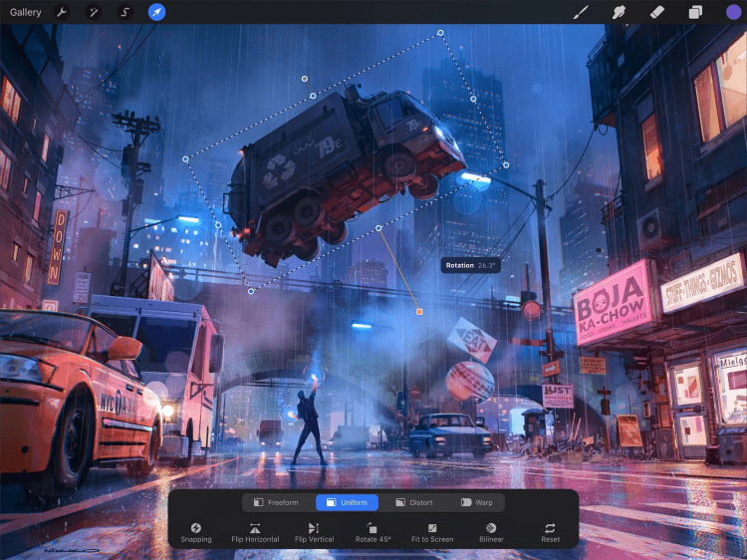Select the Smudge tool
This screenshot has width=747, height=560.
(619, 12)
